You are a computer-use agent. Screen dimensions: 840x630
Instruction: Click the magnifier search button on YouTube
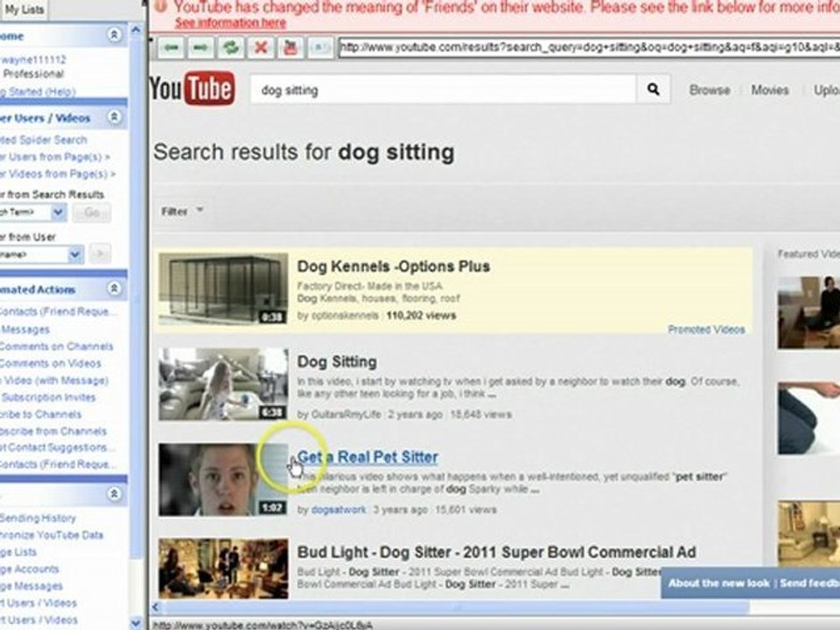point(653,89)
